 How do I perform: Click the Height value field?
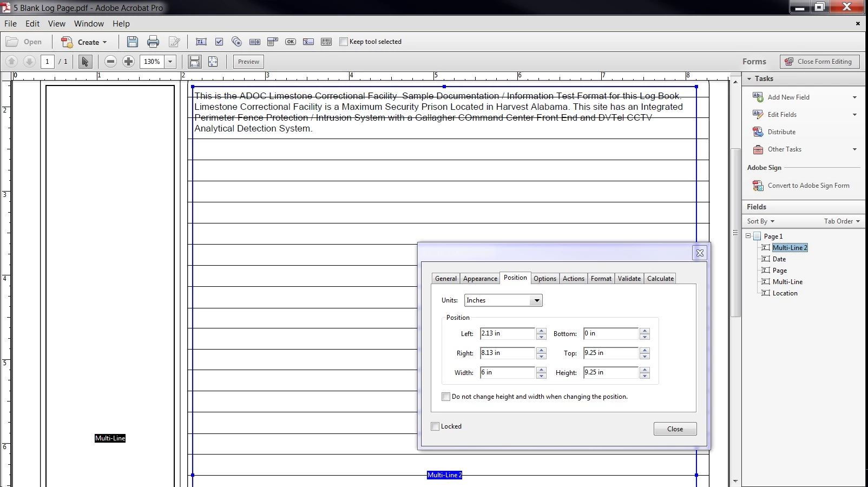(x=611, y=372)
